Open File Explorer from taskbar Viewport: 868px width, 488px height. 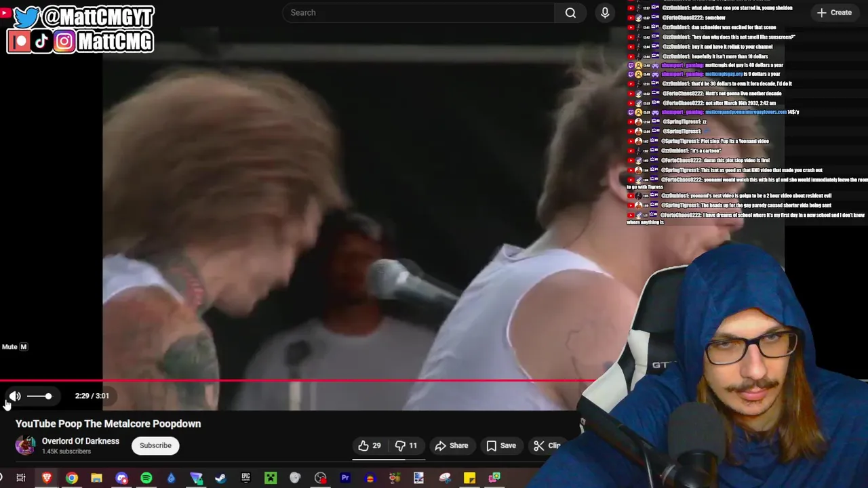tap(96, 478)
